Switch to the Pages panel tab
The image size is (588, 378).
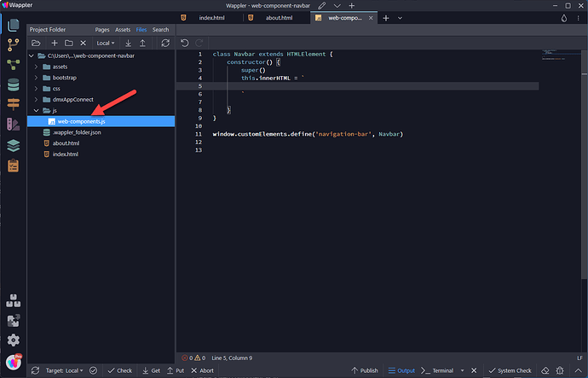click(x=102, y=30)
